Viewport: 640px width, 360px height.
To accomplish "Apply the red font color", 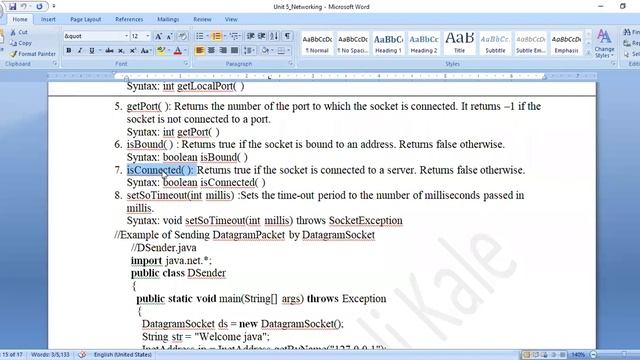I will click(x=178, y=51).
